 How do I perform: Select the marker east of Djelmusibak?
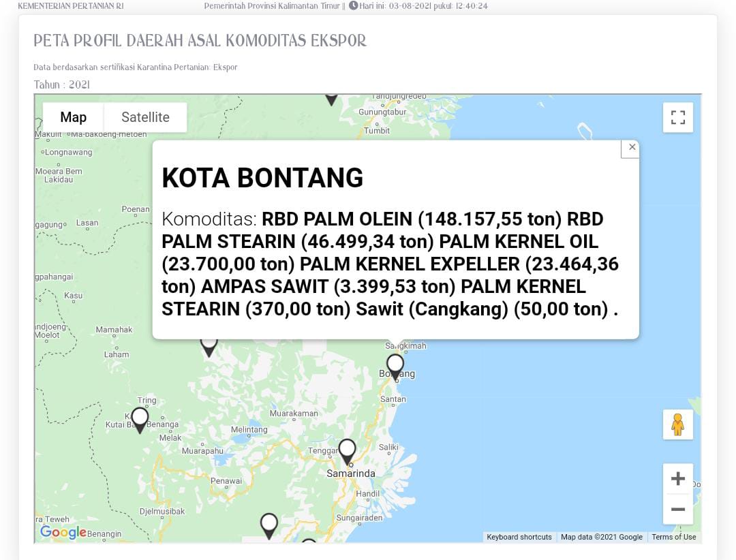pos(269,525)
